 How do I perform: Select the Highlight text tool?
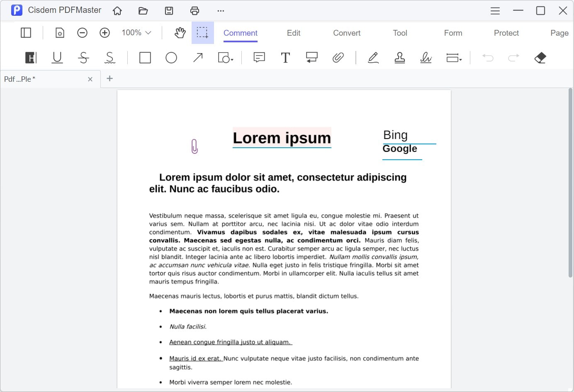[x=31, y=58]
